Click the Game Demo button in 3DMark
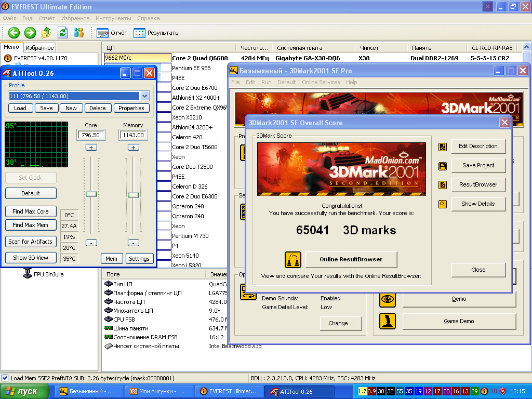Viewport: 532px width, 399px height. (459, 321)
